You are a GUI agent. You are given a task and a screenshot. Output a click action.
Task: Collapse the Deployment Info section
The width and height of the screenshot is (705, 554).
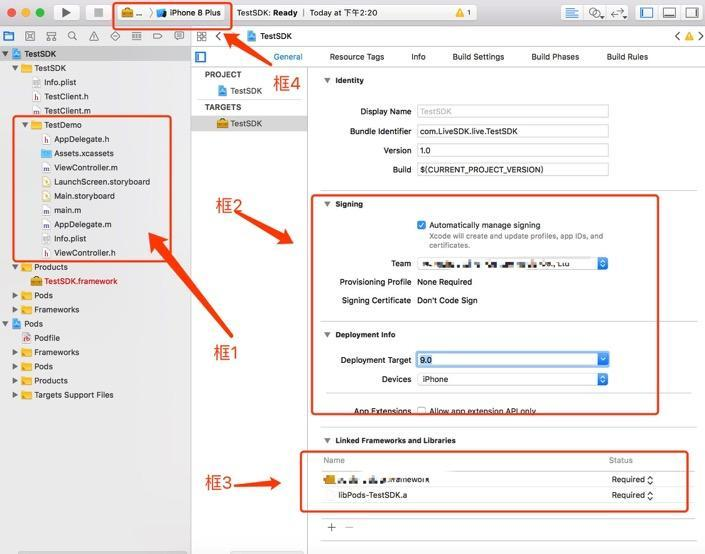327,335
